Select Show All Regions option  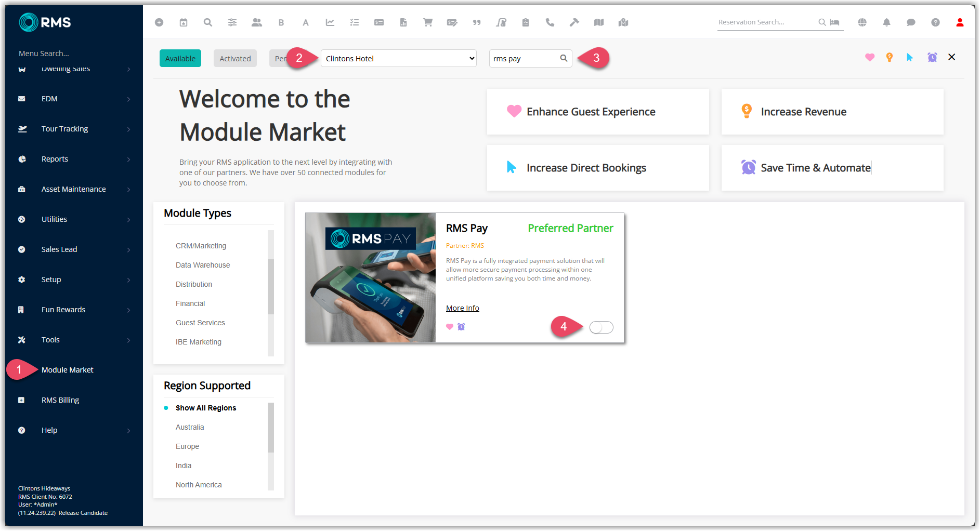click(206, 408)
